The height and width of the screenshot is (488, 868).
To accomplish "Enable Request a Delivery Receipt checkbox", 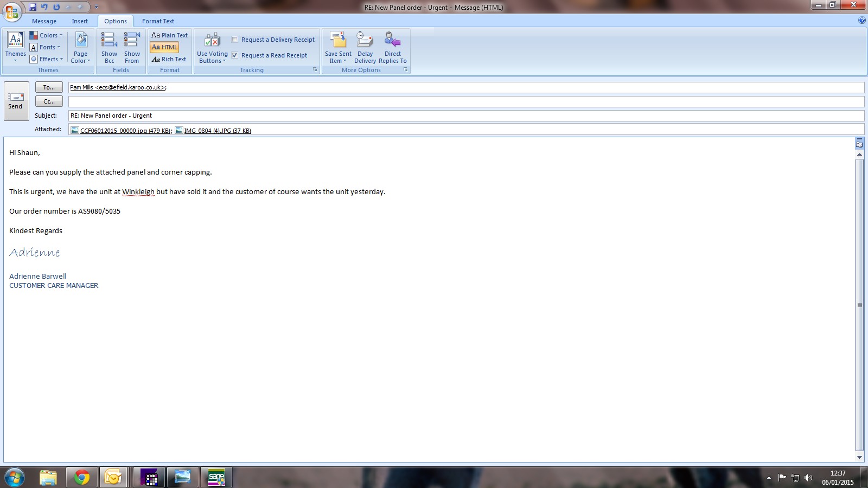I will 235,40.
